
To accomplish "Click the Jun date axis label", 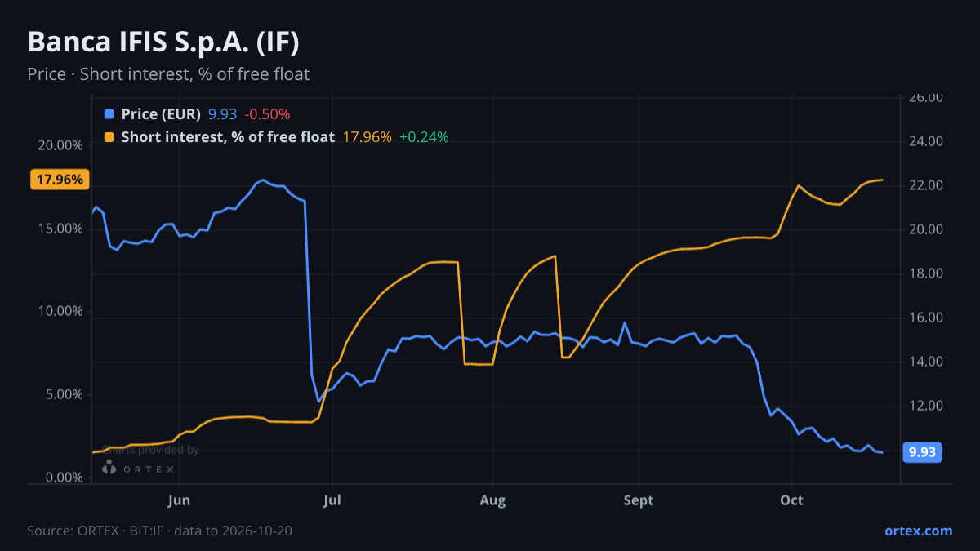I will pyautogui.click(x=179, y=500).
